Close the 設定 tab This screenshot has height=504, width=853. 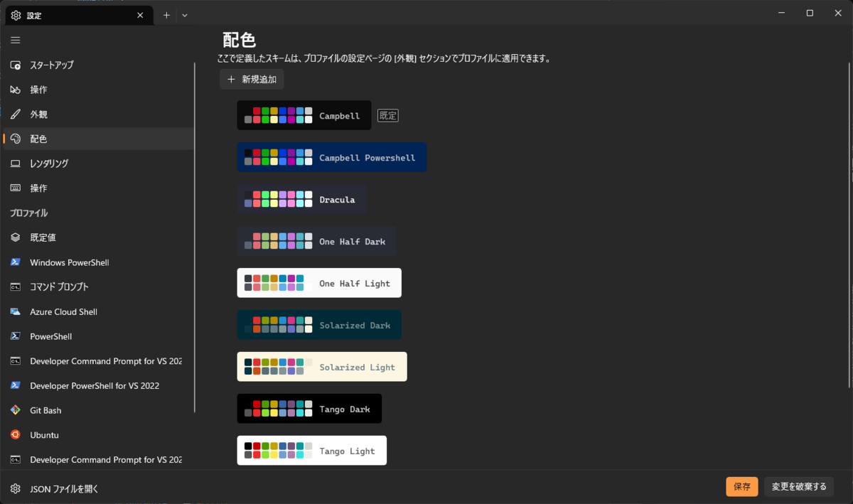coord(141,15)
